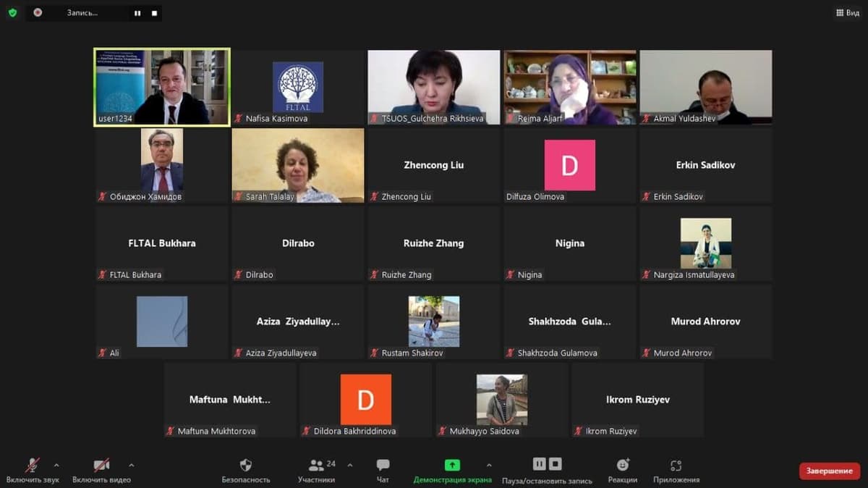The width and height of the screenshot is (868, 488).
Task: Pause the recording in the top bar
Action: pos(137,13)
